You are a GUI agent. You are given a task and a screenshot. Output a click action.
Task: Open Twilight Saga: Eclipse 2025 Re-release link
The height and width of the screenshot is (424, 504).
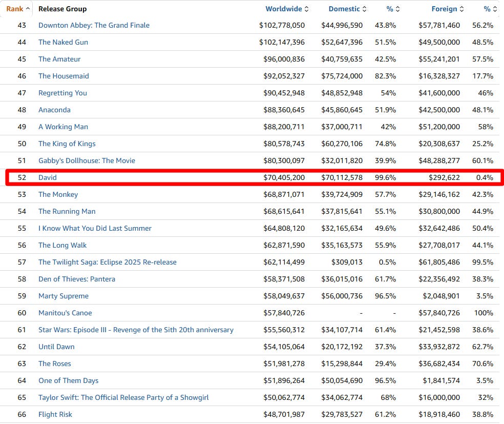click(108, 262)
